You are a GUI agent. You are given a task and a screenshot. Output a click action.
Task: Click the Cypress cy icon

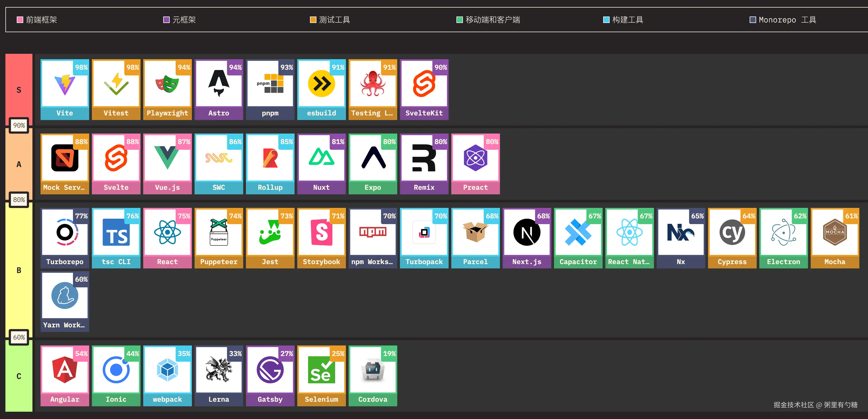[732, 232]
